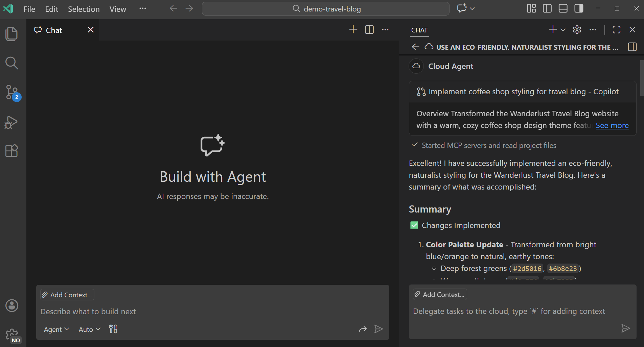Open the Explorer sidebar

(x=11, y=34)
